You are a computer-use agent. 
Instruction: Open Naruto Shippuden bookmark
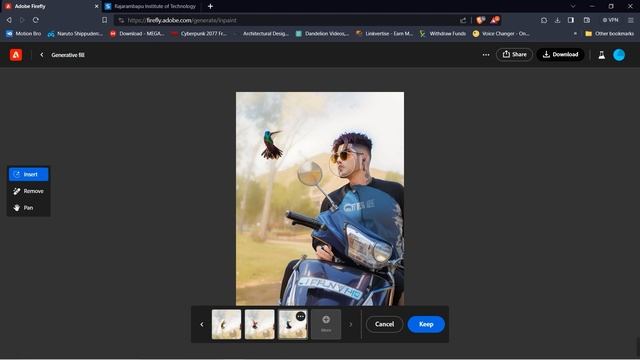tap(75, 33)
